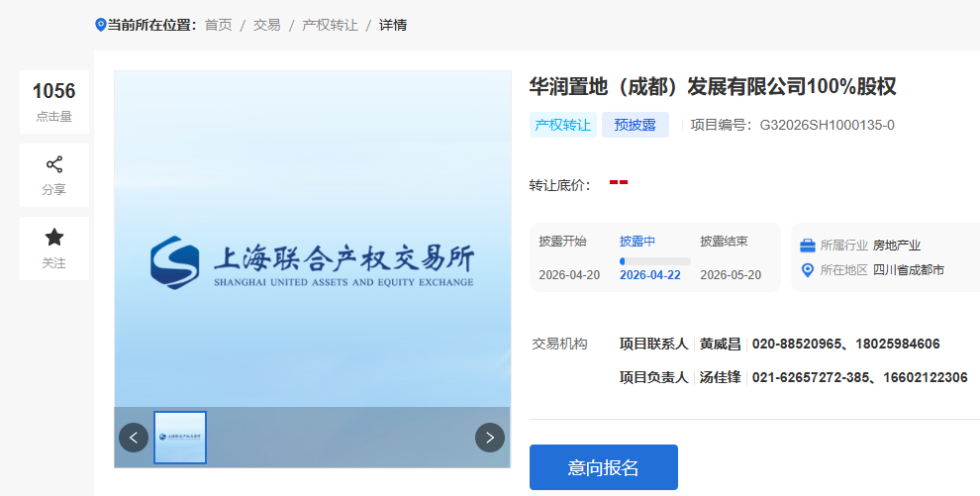Open 交易 breadcrumb link
Image resolution: width=980 pixels, height=496 pixels.
pyautogui.click(x=266, y=25)
